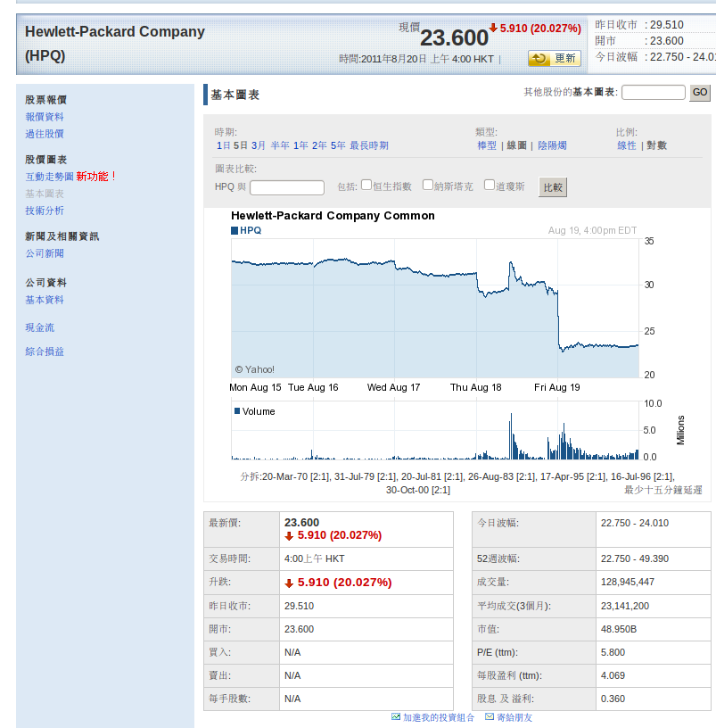Image resolution: width=716 pixels, height=728 pixels.
Task: Open 公司新聞 in the sidebar
Action: (x=45, y=253)
